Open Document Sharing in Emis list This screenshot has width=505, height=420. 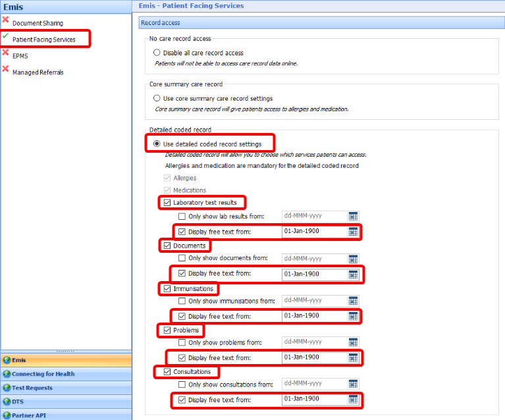[38, 23]
